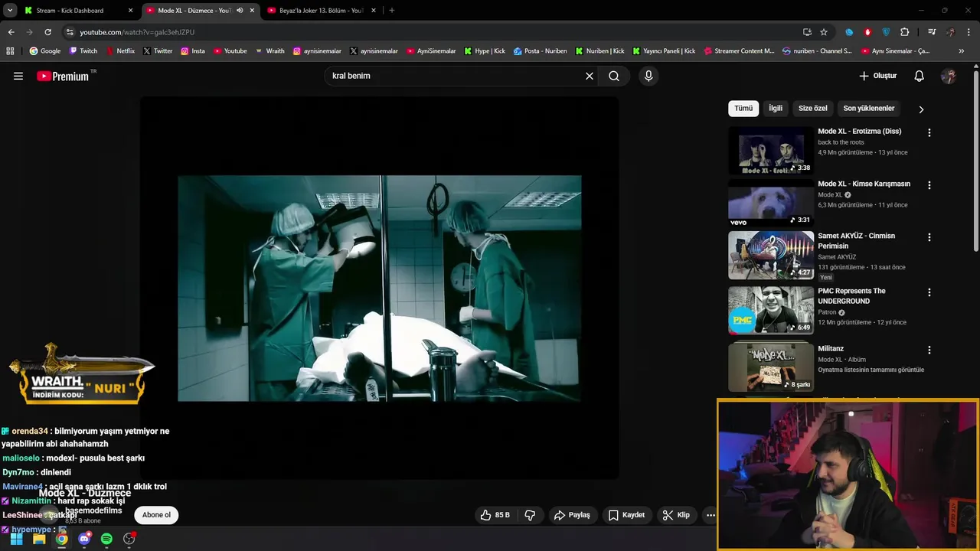Viewport: 980px width, 551px height.
Task: Share the video with Paylaş
Action: click(572, 515)
